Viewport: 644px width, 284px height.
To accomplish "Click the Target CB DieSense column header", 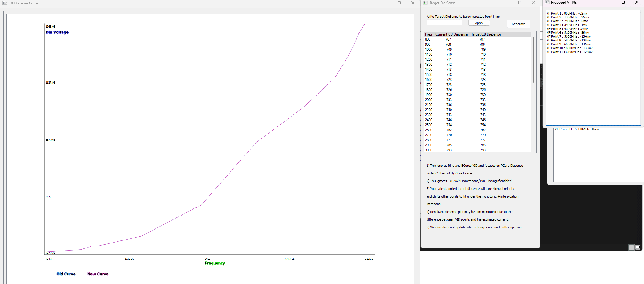I will (486, 34).
